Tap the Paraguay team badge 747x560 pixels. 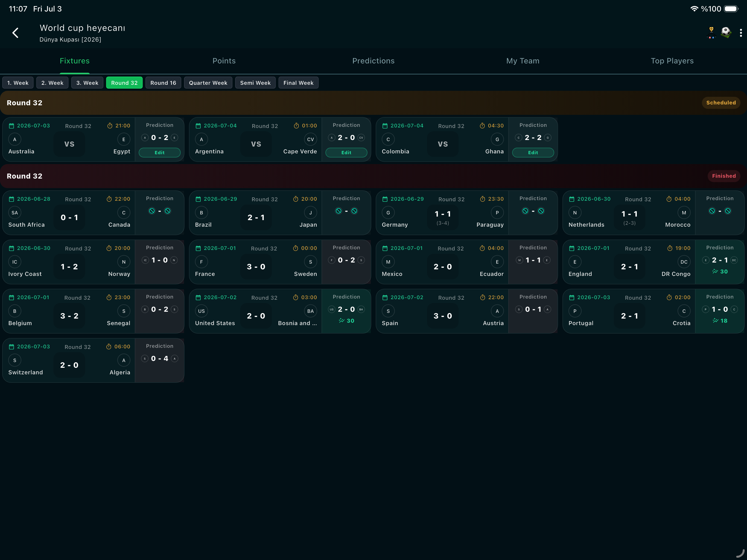click(497, 212)
